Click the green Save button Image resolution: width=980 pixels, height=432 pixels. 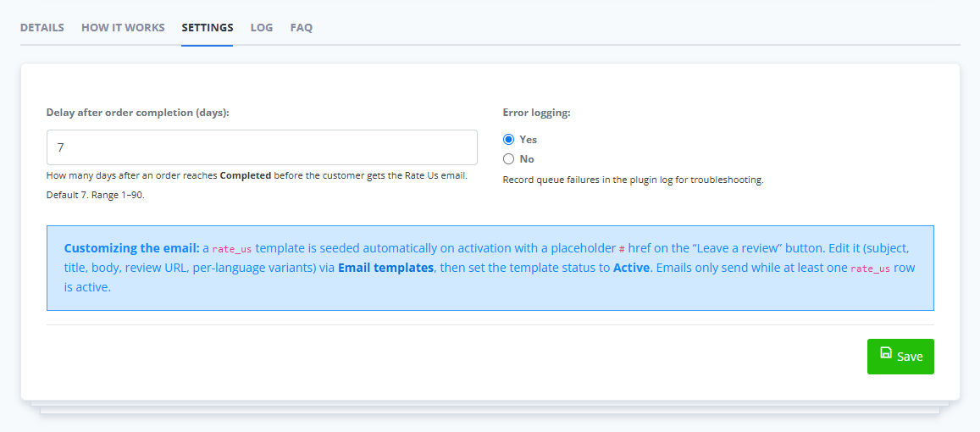[x=900, y=357]
